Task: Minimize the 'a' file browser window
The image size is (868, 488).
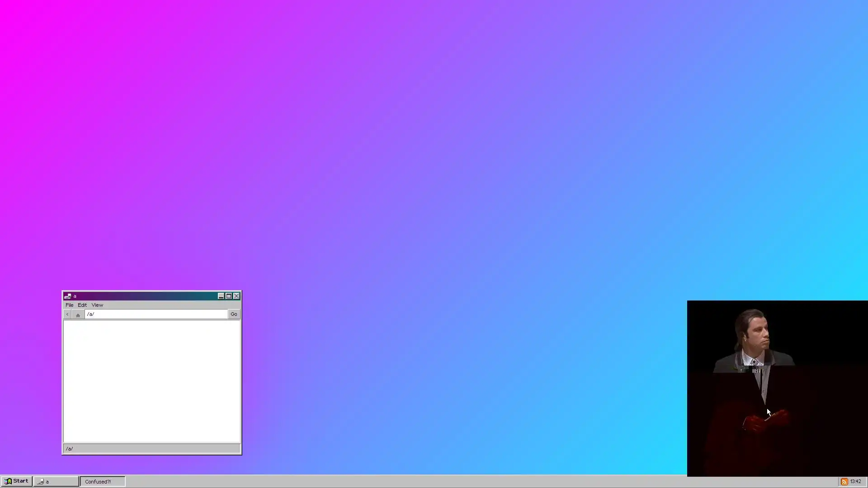Action: pos(221,296)
